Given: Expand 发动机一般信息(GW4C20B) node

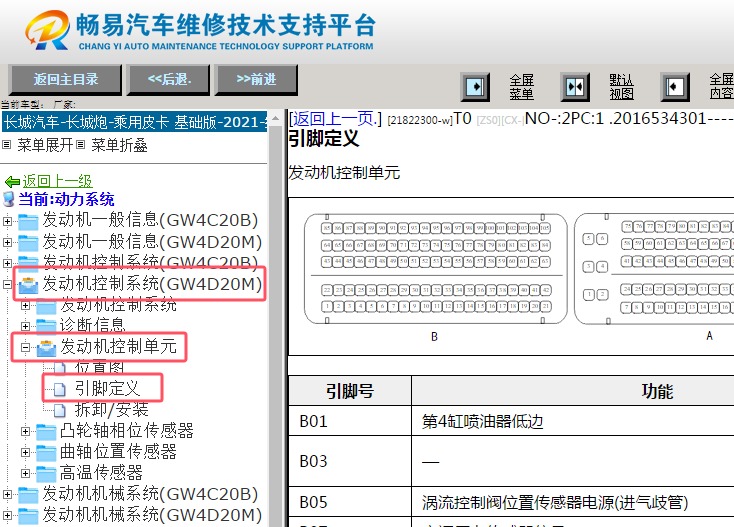Looking at the screenshot, I should click(x=7, y=221).
